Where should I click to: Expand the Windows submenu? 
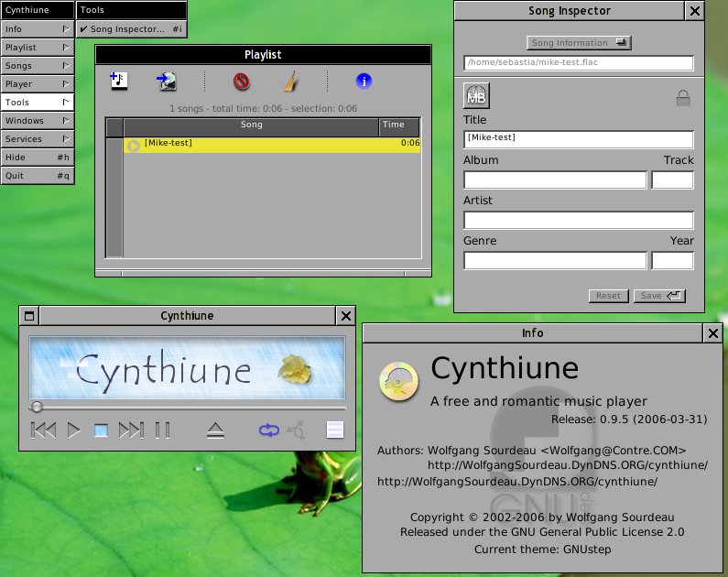pyautogui.click(x=38, y=121)
